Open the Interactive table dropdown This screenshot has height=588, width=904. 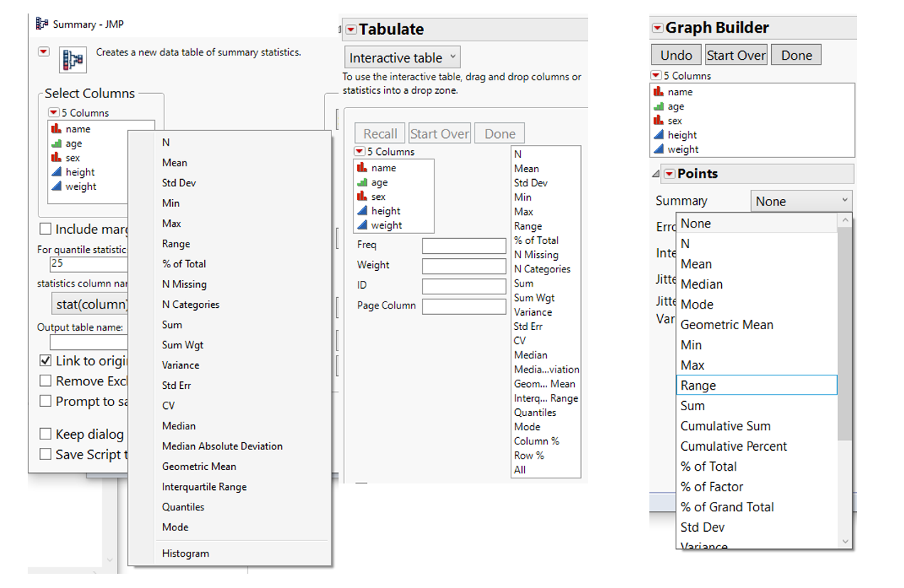(403, 58)
